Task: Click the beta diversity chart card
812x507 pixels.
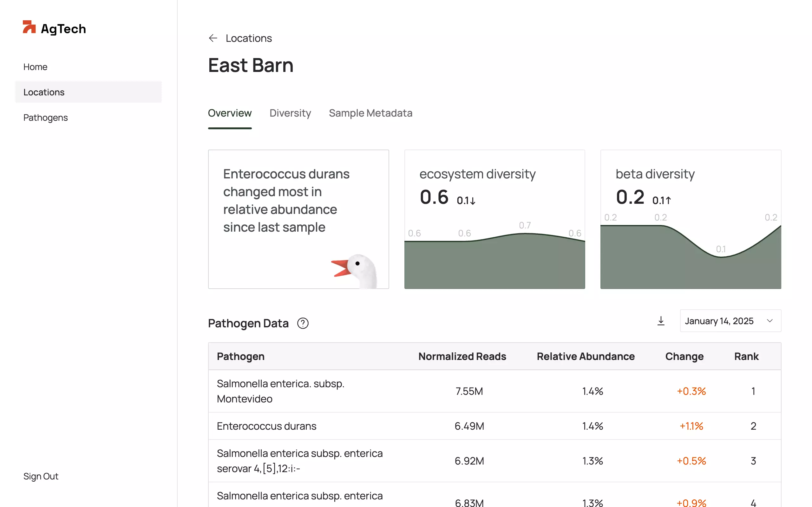Action: (x=691, y=219)
